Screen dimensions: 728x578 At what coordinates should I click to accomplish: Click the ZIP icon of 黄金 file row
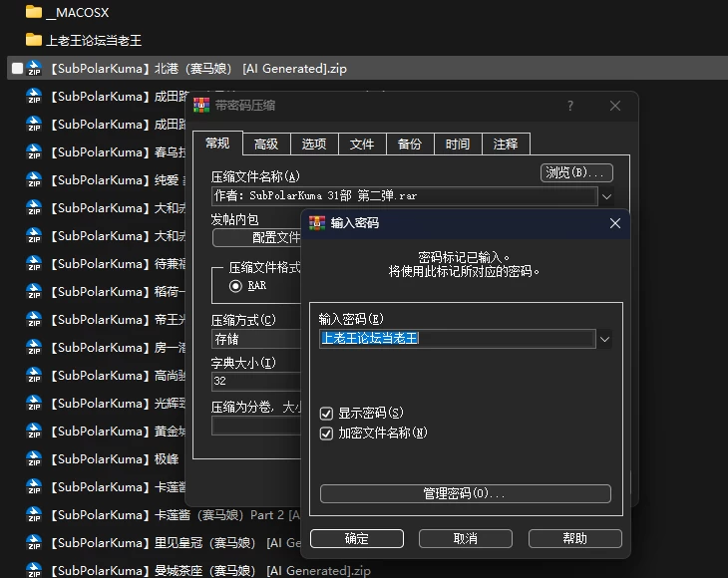34,431
